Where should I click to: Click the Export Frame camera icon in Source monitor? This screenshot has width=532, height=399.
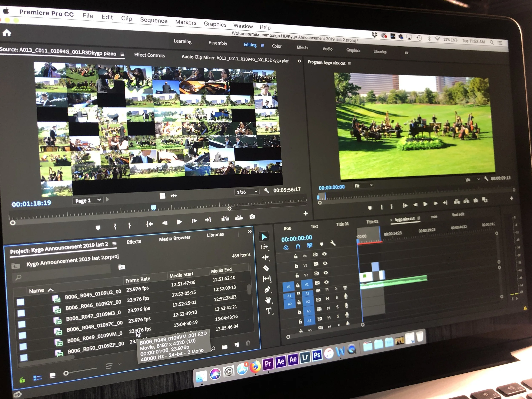tap(252, 217)
